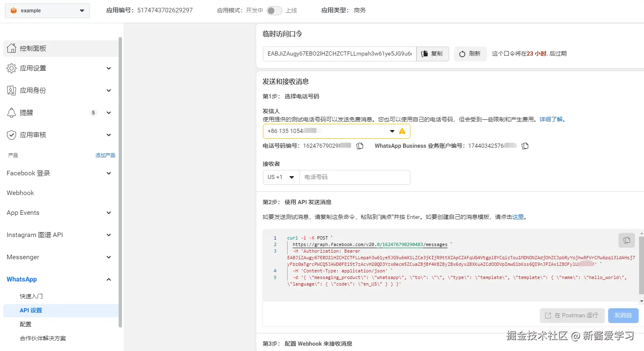Click the 复制 token button
Viewport: 644px width, 351px height.
click(432, 54)
